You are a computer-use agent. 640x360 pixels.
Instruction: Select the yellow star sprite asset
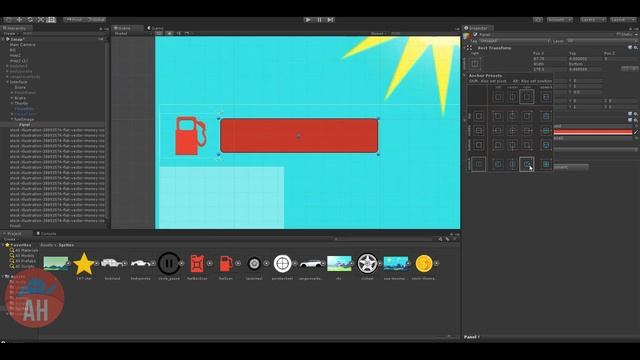(84, 264)
